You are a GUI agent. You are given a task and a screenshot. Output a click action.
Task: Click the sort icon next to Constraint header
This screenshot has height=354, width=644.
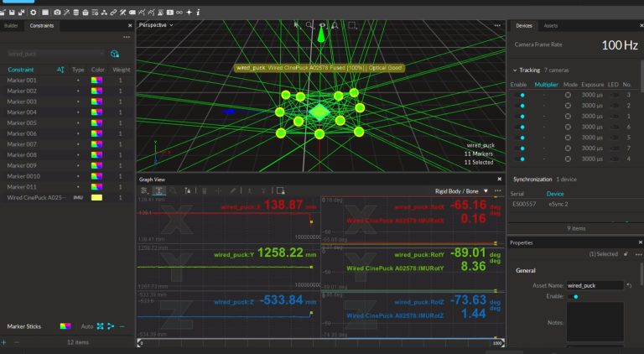pos(60,69)
